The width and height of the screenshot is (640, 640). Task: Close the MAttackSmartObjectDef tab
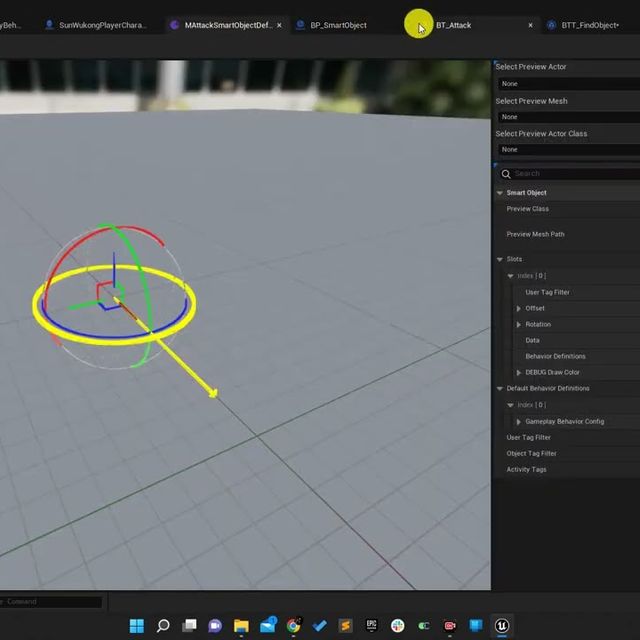tap(279, 25)
